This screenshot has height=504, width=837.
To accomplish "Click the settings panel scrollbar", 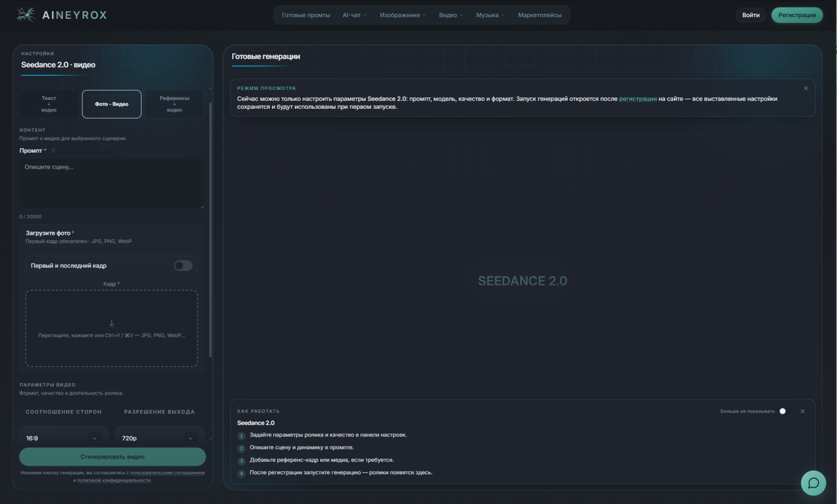I will [x=210, y=230].
